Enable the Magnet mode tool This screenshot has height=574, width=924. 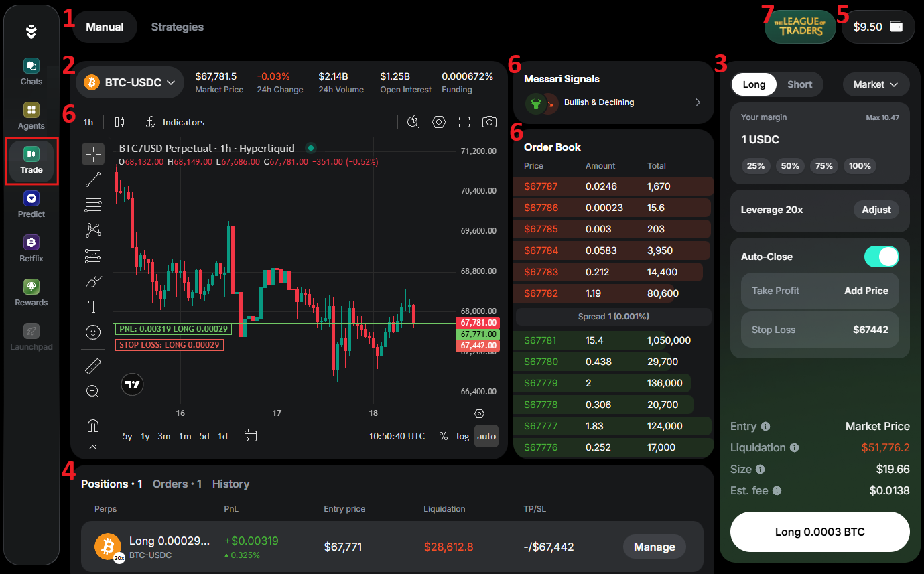pyautogui.click(x=93, y=424)
